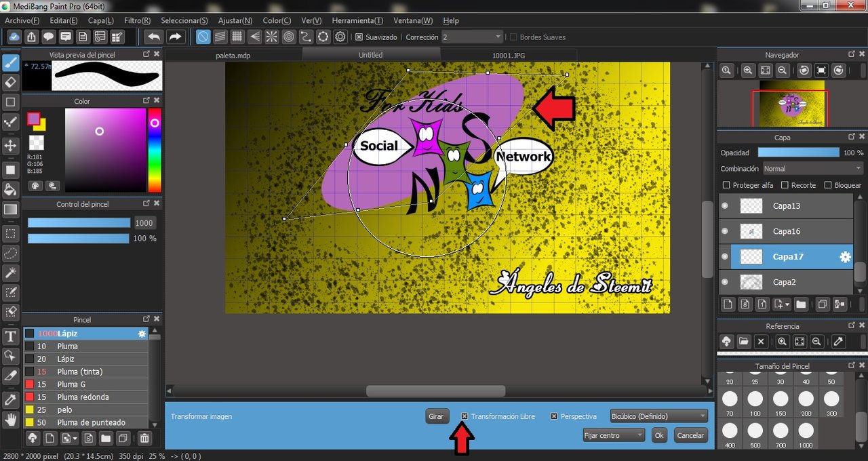Select the 100 brush size preset

coord(755,402)
